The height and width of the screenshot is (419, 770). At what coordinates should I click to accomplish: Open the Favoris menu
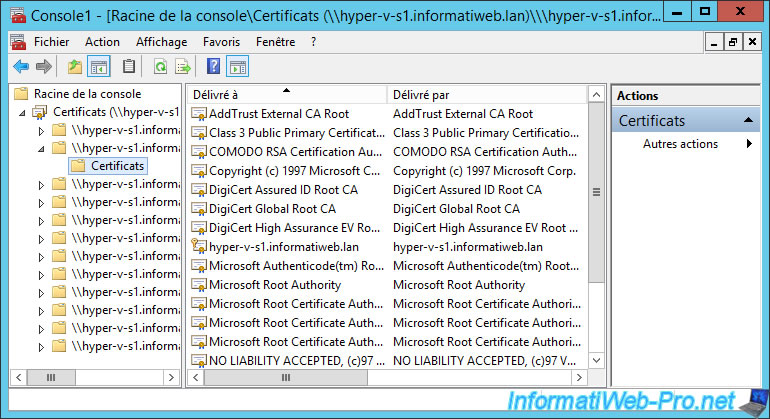point(221,42)
